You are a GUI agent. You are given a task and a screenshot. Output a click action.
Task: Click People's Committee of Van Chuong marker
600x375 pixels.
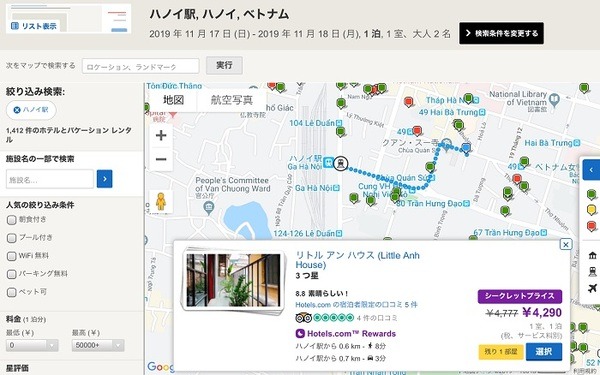[209, 208]
